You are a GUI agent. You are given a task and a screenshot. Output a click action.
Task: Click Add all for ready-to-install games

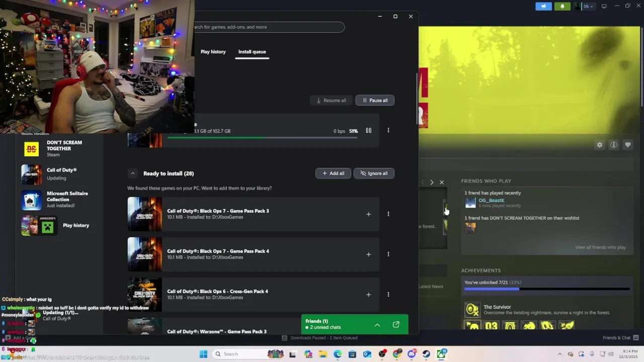pyautogui.click(x=333, y=173)
